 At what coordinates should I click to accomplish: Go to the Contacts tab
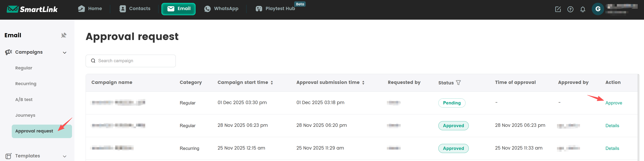point(135,9)
